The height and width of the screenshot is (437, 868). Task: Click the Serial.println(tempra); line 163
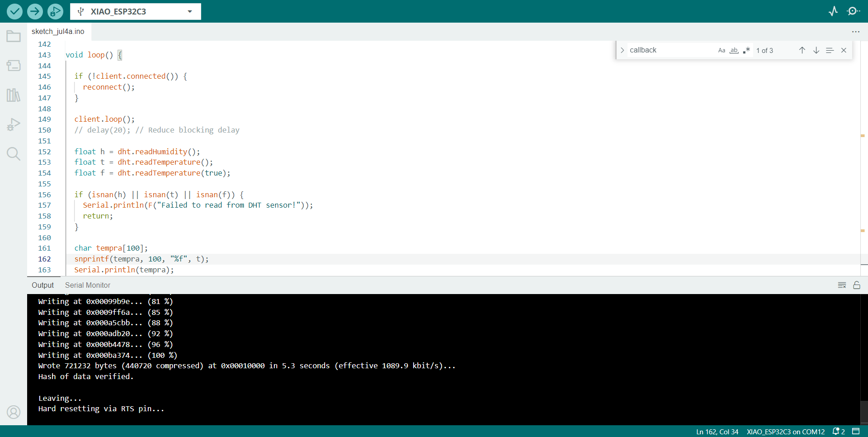(124, 270)
